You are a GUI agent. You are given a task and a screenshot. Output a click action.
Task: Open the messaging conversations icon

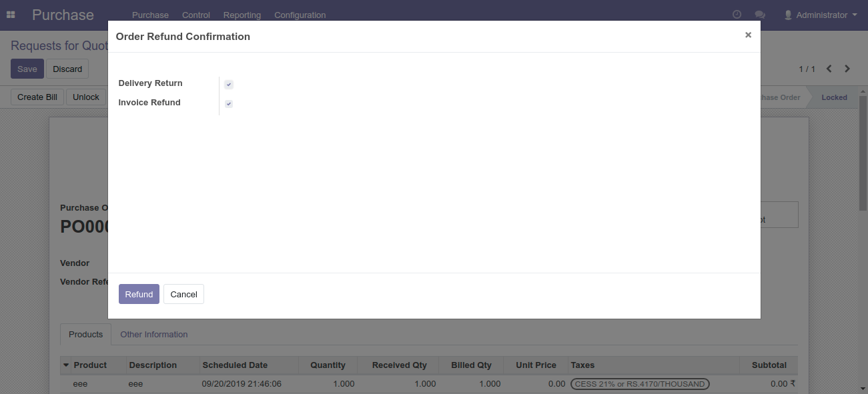point(759,14)
